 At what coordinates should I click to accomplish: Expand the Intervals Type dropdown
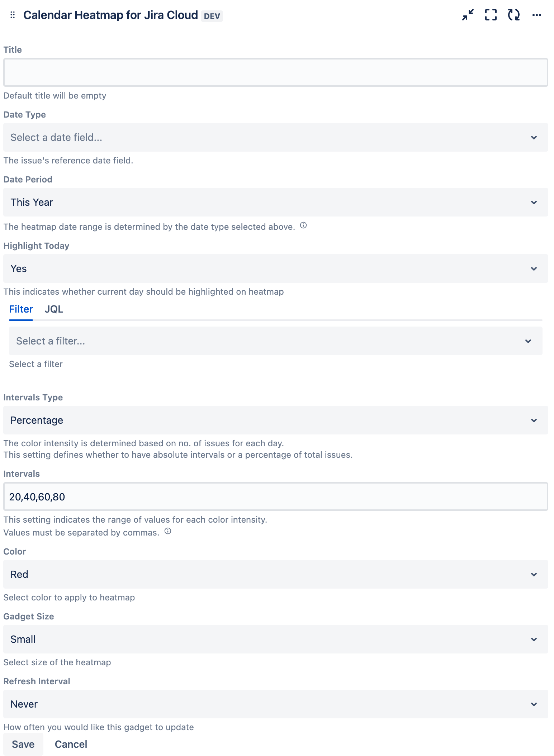click(x=275, y=420)
